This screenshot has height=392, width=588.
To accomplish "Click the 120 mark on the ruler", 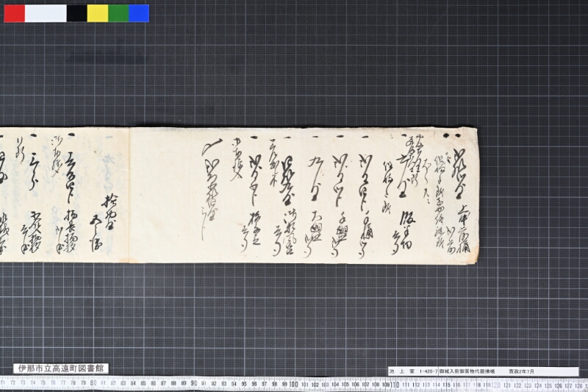I will click(x=495, y=385).
